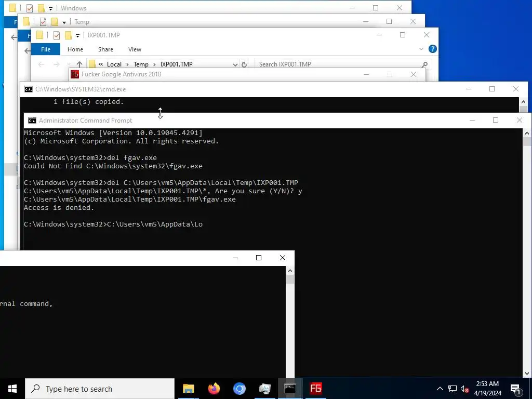Image resolution: width=532 pixels, height=399 pixels.
Task: Open the Share ribbon tab
Action: pos(105,49)
